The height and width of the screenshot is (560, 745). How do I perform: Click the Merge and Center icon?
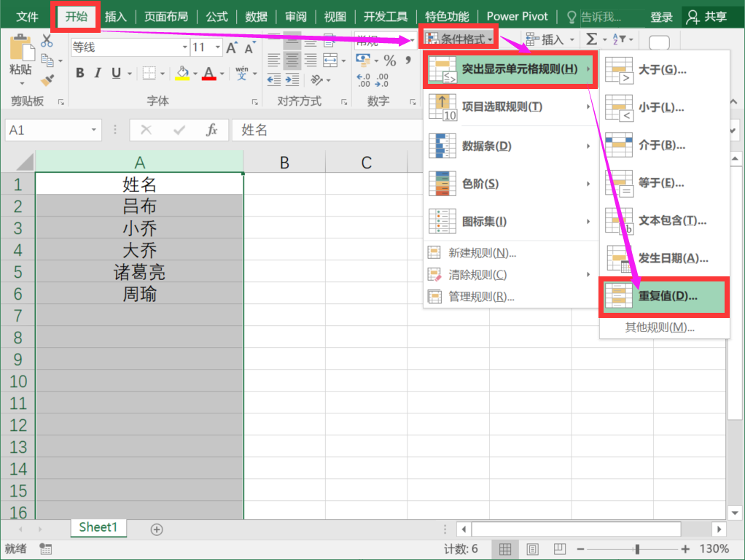pyautogui.click(x=330, y=60)
